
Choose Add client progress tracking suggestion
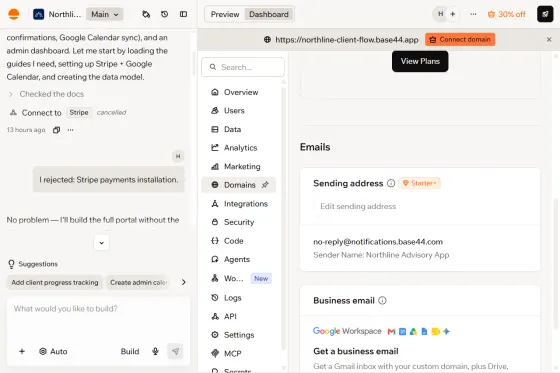pos(55,282)
